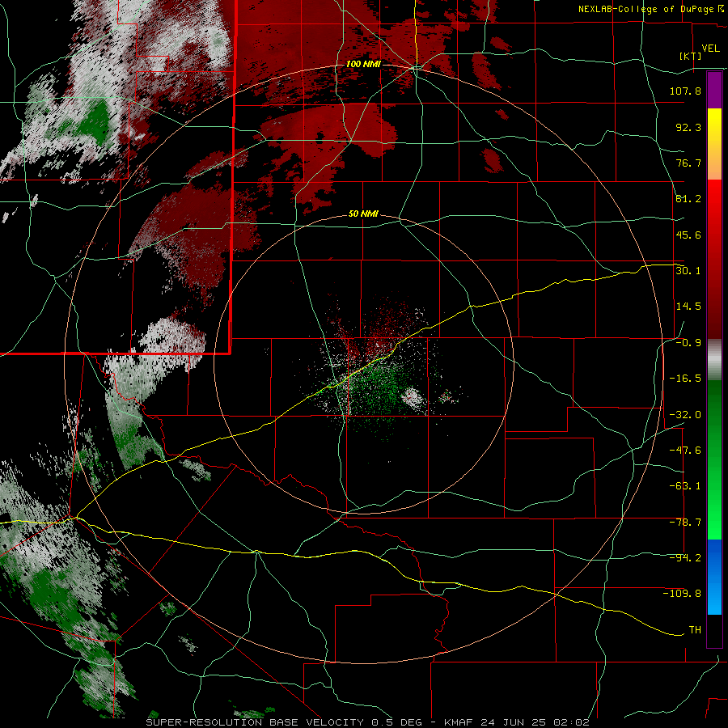Select the -94.2 velocity scale value

pyautogui.click(x=685, y=558)
